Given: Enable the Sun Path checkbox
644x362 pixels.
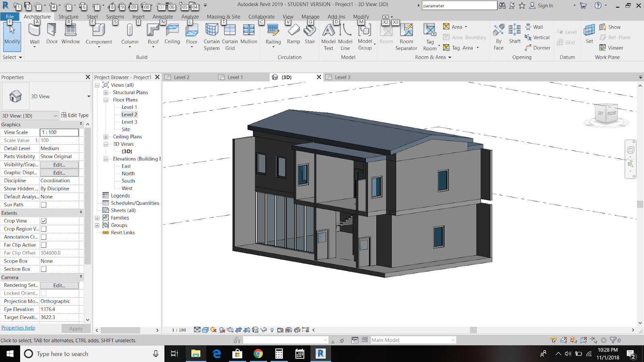Looking at the screenshot, I should [43, 205].
